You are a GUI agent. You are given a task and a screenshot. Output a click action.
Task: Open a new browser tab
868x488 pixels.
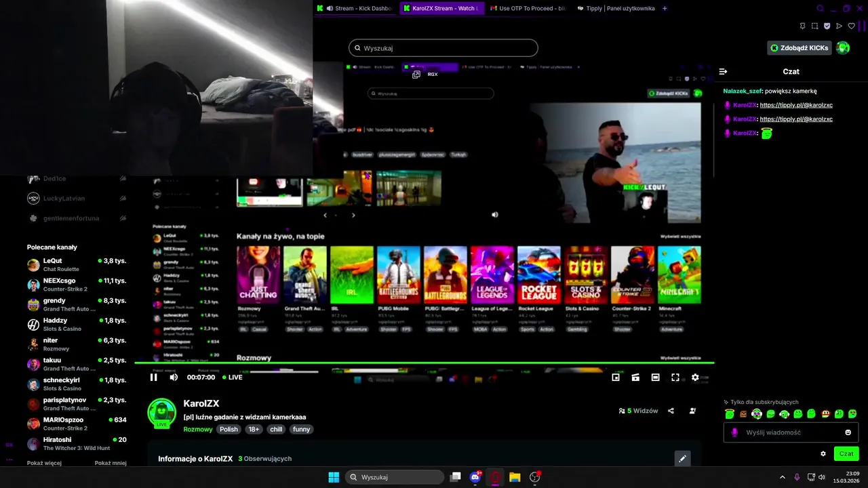pyautogui.click(x=665, y=8)
